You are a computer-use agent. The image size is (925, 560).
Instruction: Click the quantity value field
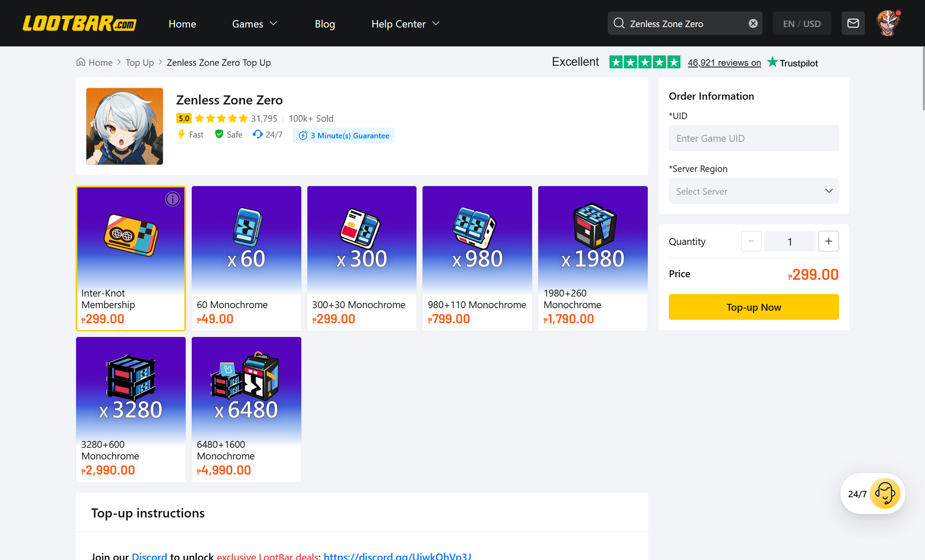790,241
